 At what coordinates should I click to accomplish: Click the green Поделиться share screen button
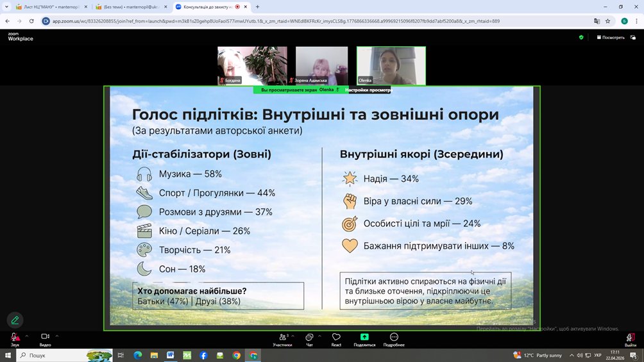pos(364,340)
